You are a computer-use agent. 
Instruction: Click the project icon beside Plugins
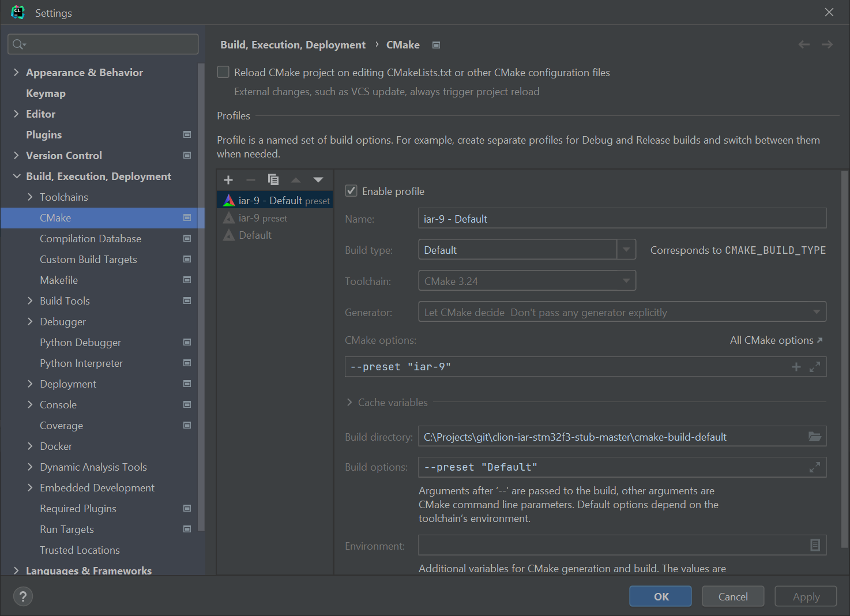[x=187, y=134]
